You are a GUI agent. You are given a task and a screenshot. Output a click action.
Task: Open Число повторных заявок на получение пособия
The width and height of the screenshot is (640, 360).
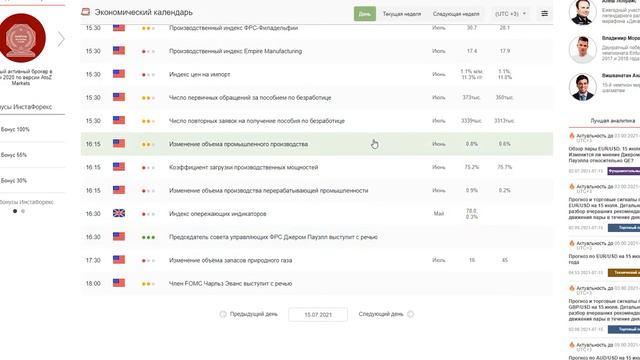[257, 121]
